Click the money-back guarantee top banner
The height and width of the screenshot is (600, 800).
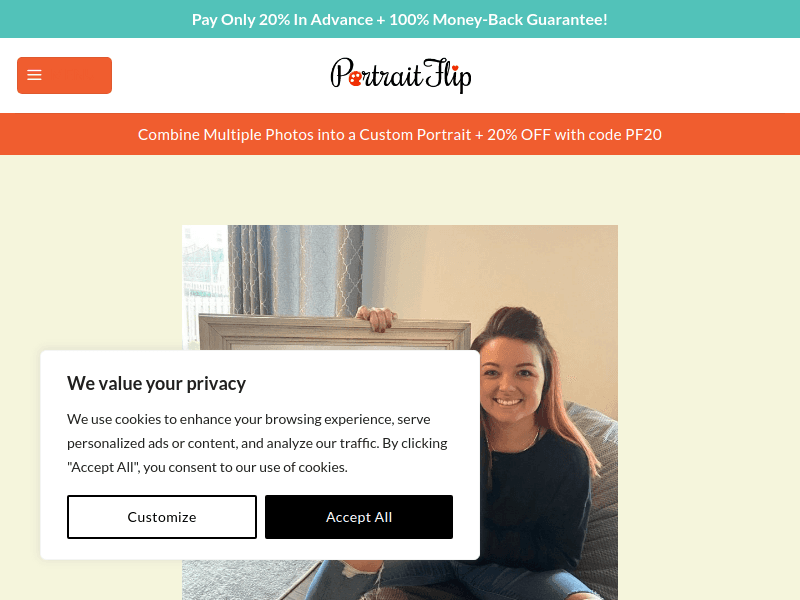(400, 19)
